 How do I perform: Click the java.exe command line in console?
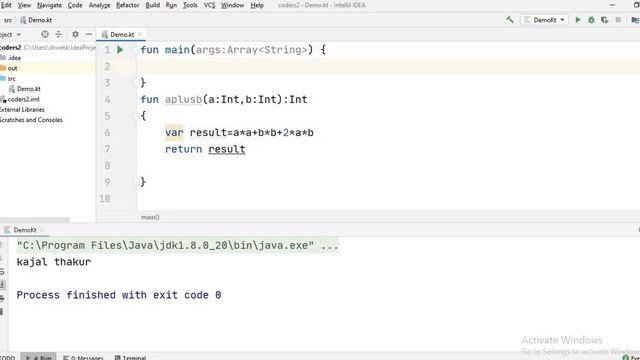click(x=178, y=245)
